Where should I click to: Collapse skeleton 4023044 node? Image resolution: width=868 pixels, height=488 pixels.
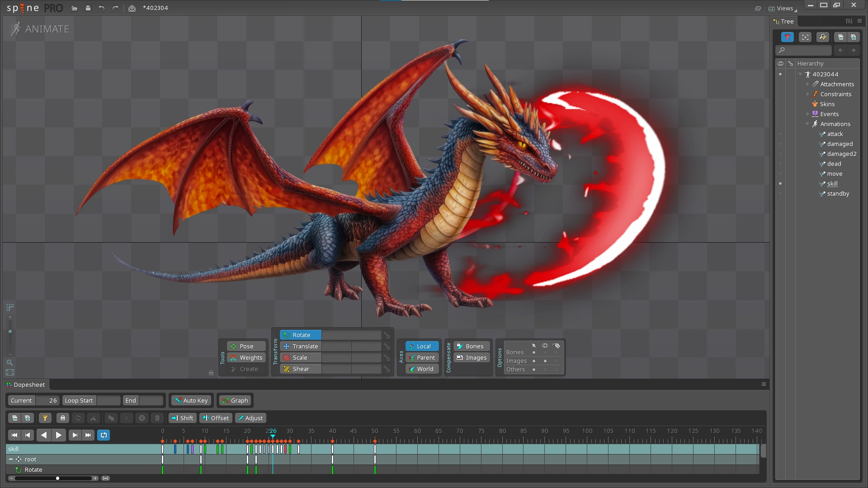[800, 74]
